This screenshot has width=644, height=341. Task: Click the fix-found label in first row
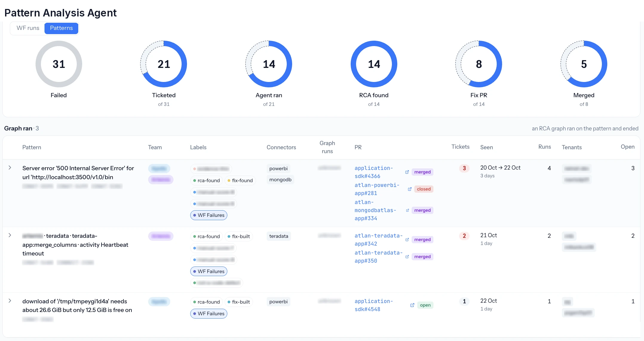pos(240,180)
